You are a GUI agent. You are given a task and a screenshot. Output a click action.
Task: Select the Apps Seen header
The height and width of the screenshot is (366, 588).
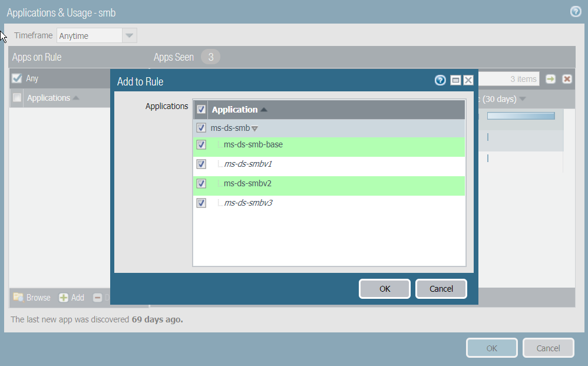point(174,57)
